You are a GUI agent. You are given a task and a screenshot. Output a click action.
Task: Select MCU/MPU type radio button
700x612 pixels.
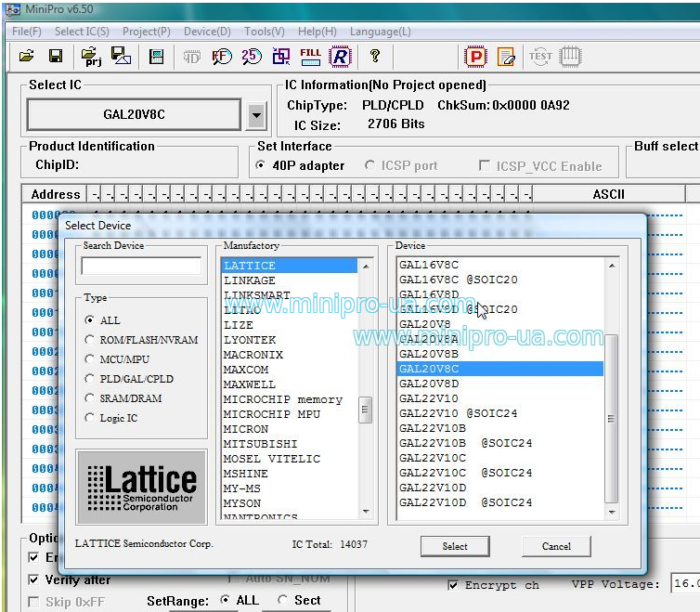point(90,359)
